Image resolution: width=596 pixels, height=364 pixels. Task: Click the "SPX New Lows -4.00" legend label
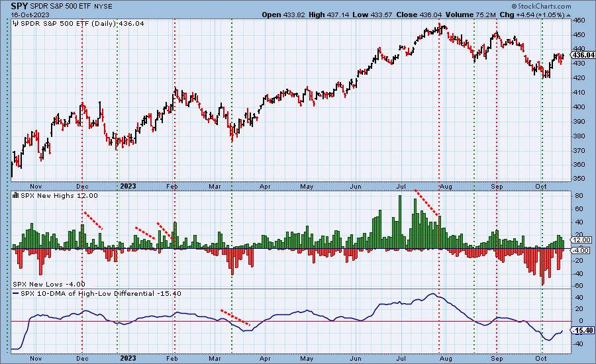click(49, 284)
